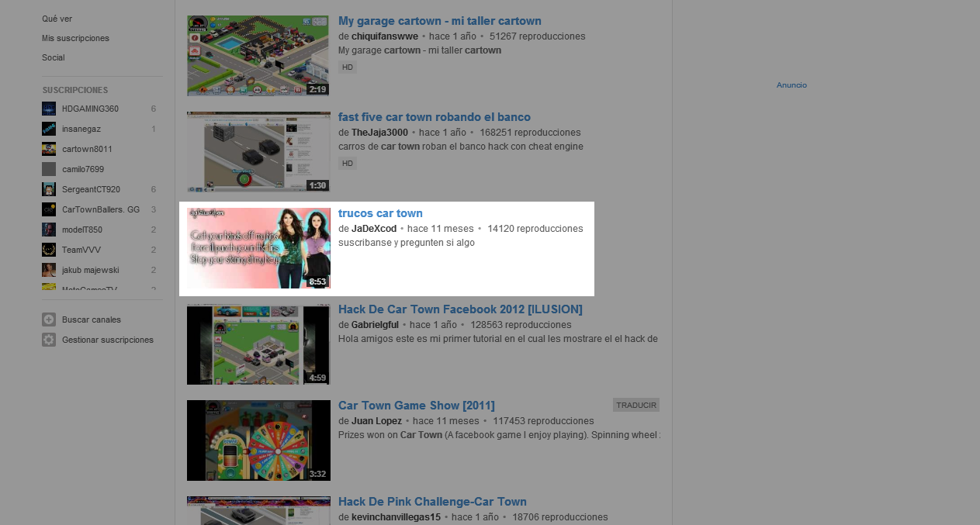This screenshot has width=980, height=525.
Task: Open cartown8011 subscription name
Action: click(x=87, y=149)
